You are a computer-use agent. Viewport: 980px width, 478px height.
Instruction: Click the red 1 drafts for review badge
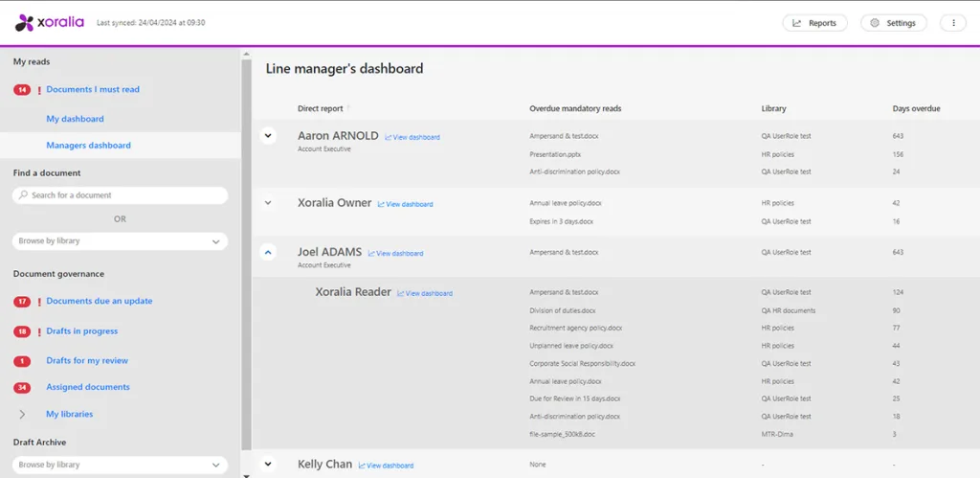coord(22,361)
